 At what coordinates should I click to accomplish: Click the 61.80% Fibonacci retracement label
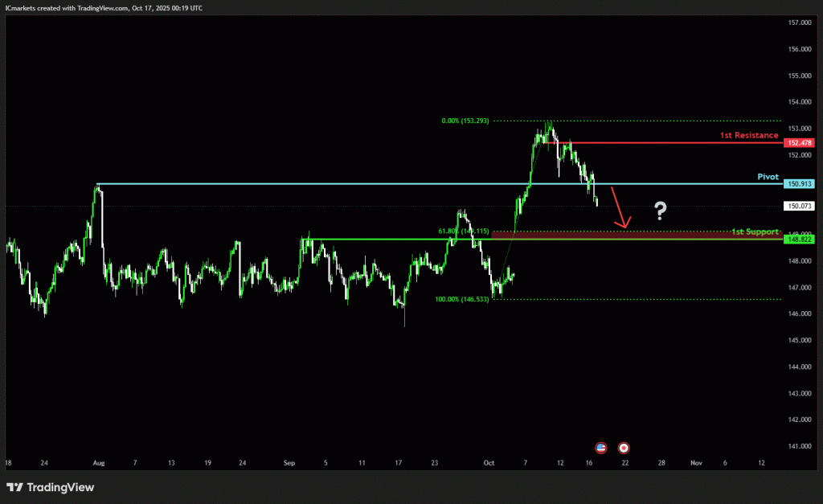click(463, 232)
